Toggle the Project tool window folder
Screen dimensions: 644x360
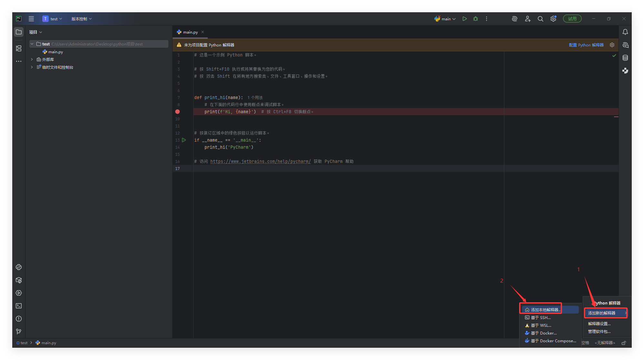[19, 32]
